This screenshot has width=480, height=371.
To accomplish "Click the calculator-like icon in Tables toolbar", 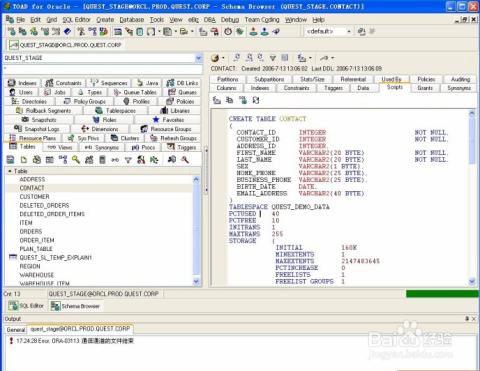I will [x=102, y=160].
